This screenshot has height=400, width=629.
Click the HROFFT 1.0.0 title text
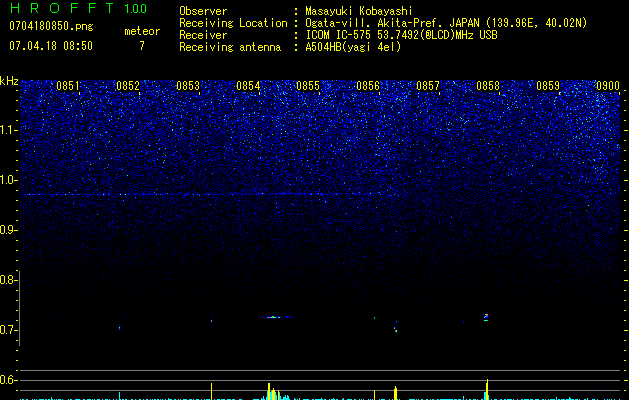78,8
